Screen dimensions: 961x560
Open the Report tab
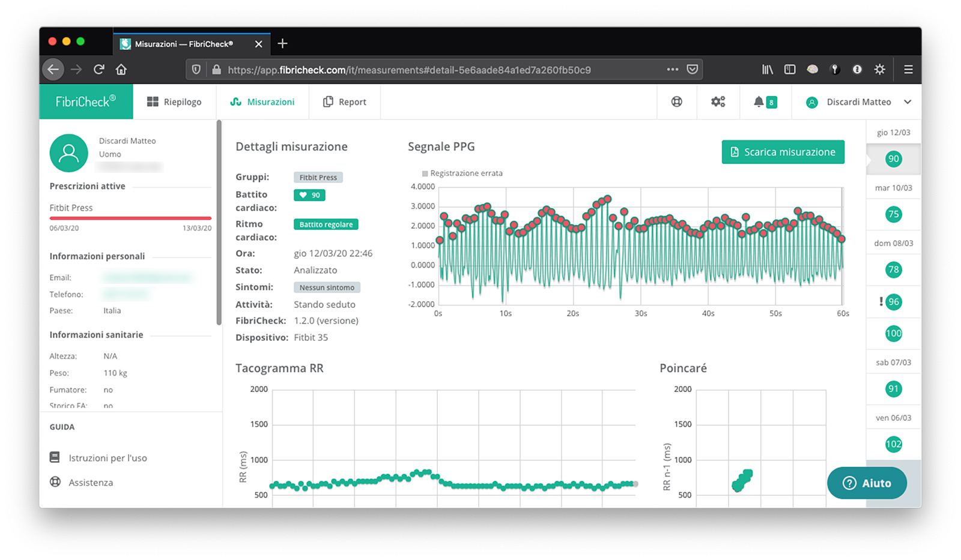[x=345, y=102]
